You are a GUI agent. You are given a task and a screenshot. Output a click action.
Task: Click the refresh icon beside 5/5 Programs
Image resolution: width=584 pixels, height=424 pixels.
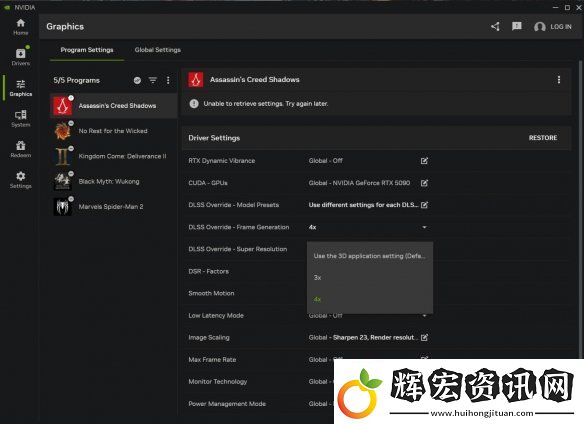(x=137, y=80)
